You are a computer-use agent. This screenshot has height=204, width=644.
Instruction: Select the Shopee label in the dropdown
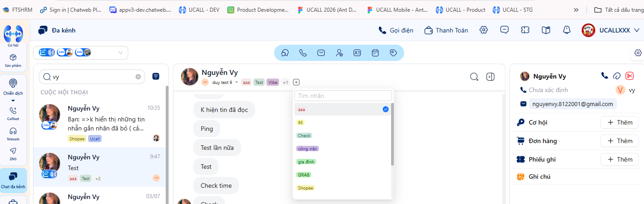click(x=342, y=188)
